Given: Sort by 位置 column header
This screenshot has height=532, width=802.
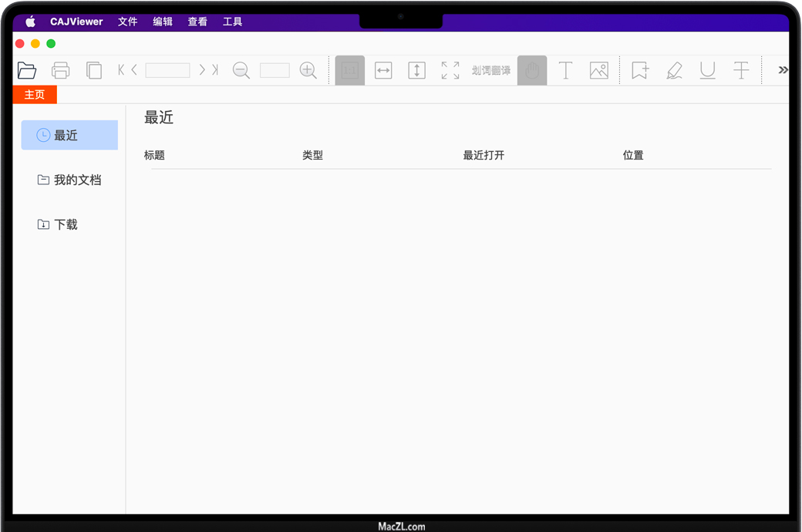Looking at the screenshot, I should [633, 155].
